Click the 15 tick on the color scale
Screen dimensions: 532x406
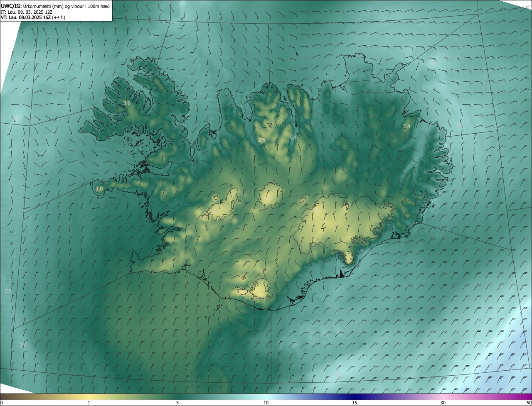(355, 403)
